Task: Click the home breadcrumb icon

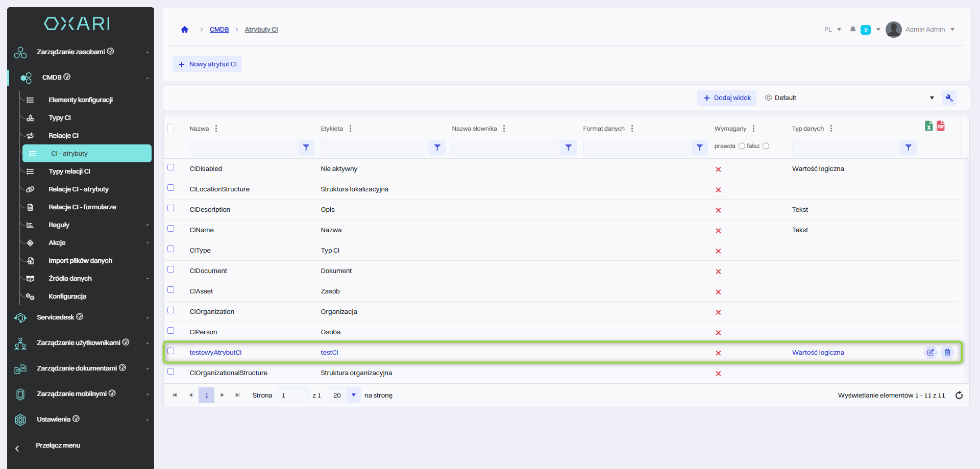Action: tap(185, 30)
